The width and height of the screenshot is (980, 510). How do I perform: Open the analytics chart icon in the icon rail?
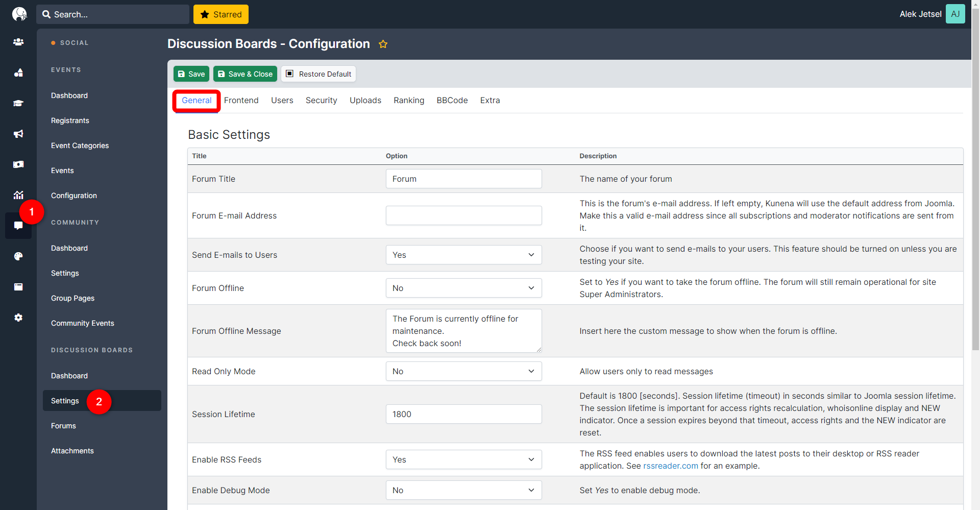18,195
